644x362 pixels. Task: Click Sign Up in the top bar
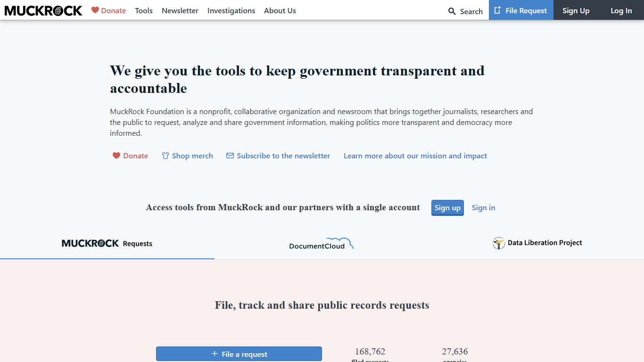576,10
